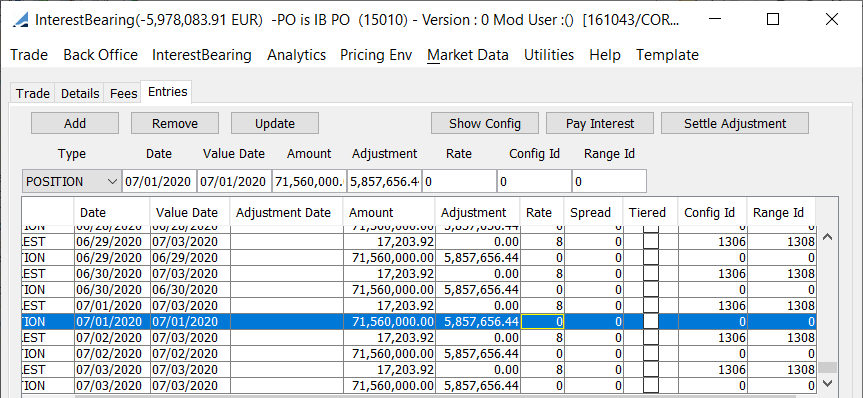Click scrollbar down arrow in entries table
863x398 pixels.
point(827,384)
